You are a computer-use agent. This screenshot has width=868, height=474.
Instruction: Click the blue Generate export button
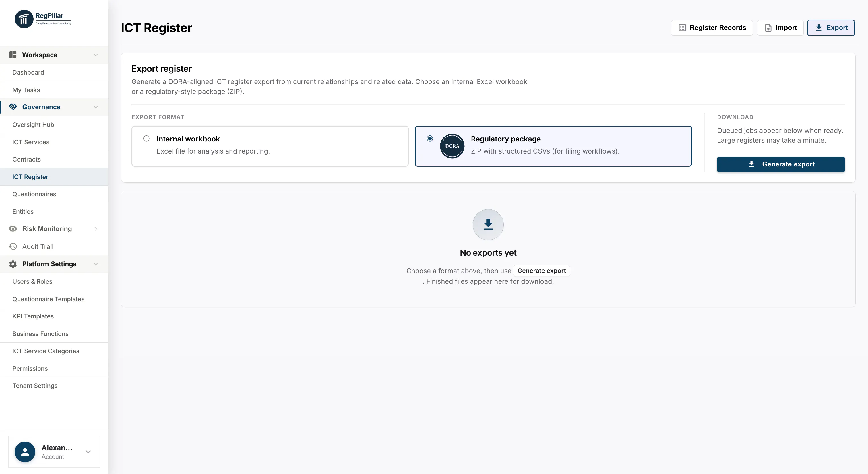pos(781,164)
